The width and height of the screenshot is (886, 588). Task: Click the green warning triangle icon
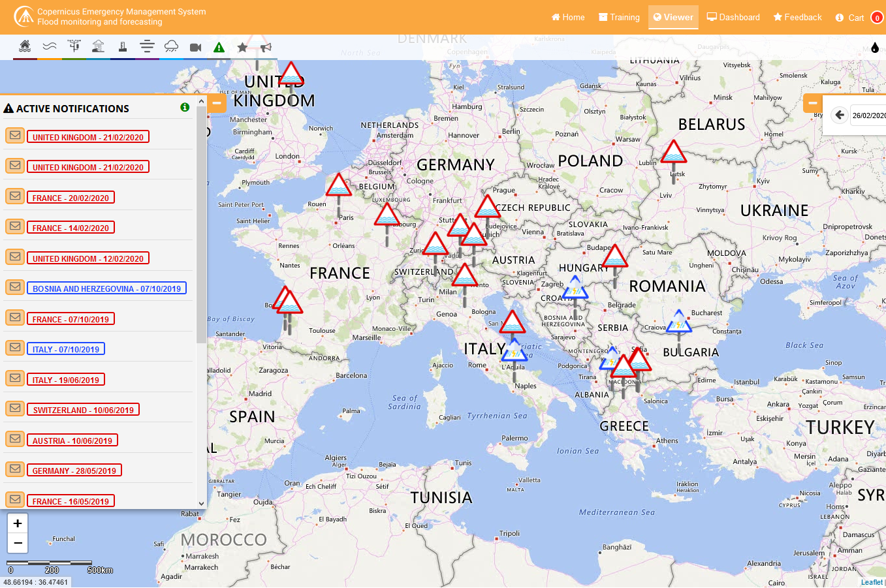point(219,46)
